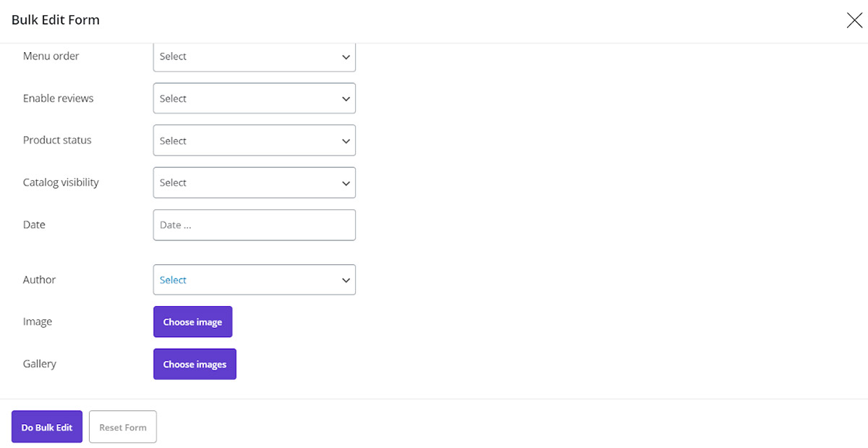Expand the Catalog visibility select box
This screenshot has height=448, width=868.
(254, 183)
